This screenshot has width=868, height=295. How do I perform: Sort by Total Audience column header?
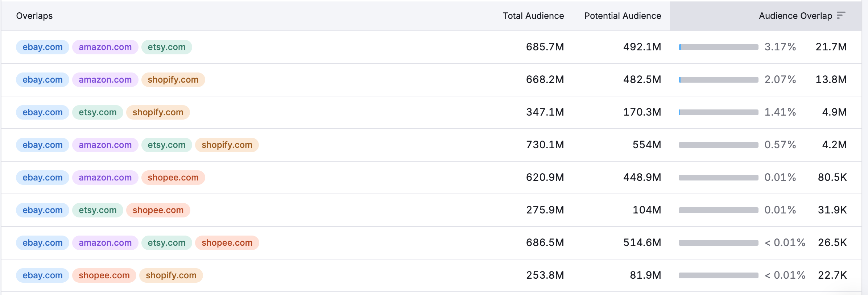pos(533,16)
